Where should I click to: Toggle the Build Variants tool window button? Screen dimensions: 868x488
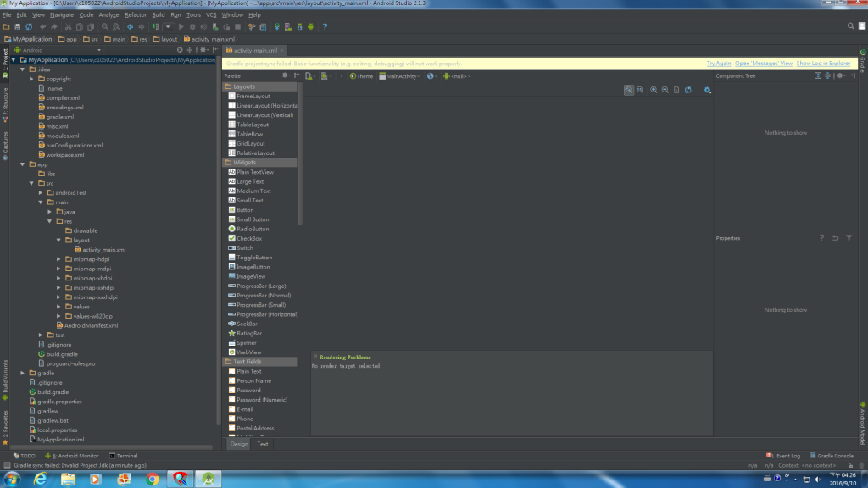[x=5, y=379]
